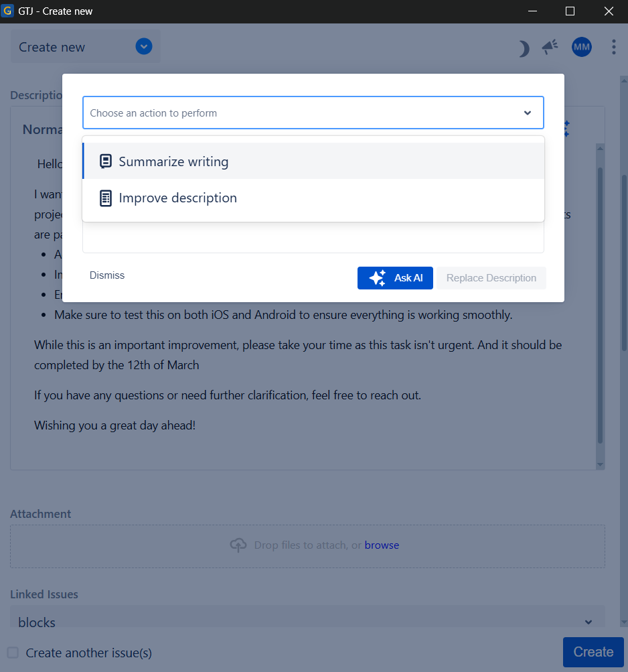
Task: Collapse the Choose an action dropdown chevron
Action: click(x=528, y=113)
